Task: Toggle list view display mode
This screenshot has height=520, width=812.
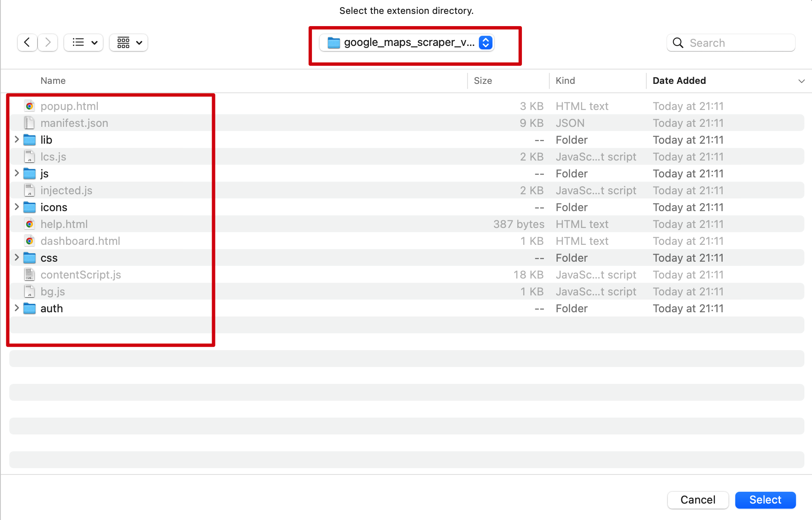Action: point(83,42)
